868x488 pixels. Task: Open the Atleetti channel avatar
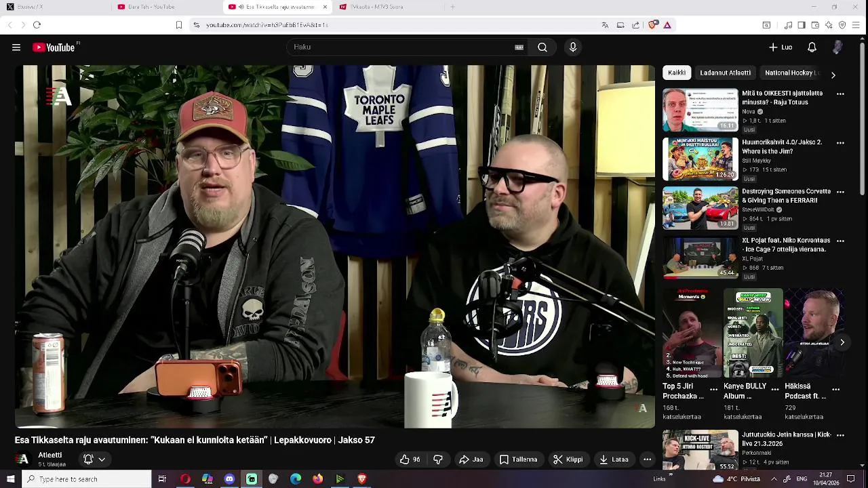click(22, 460)
